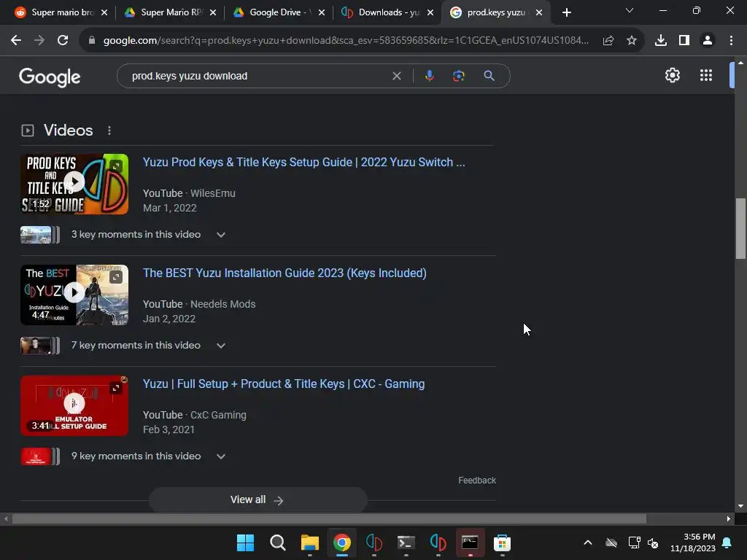Submit search with magnifier icon

[x=489, y=76]
